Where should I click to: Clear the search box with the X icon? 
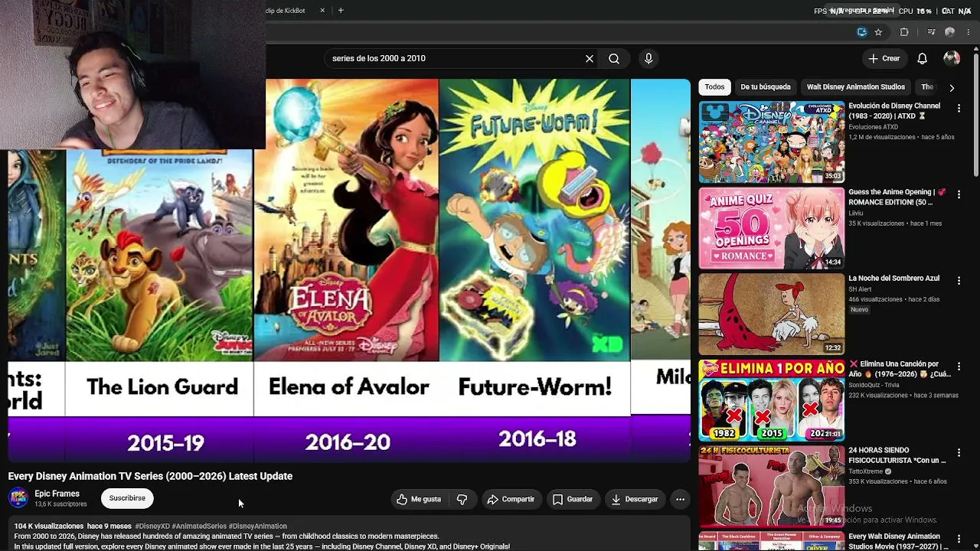tap(590, 58)
